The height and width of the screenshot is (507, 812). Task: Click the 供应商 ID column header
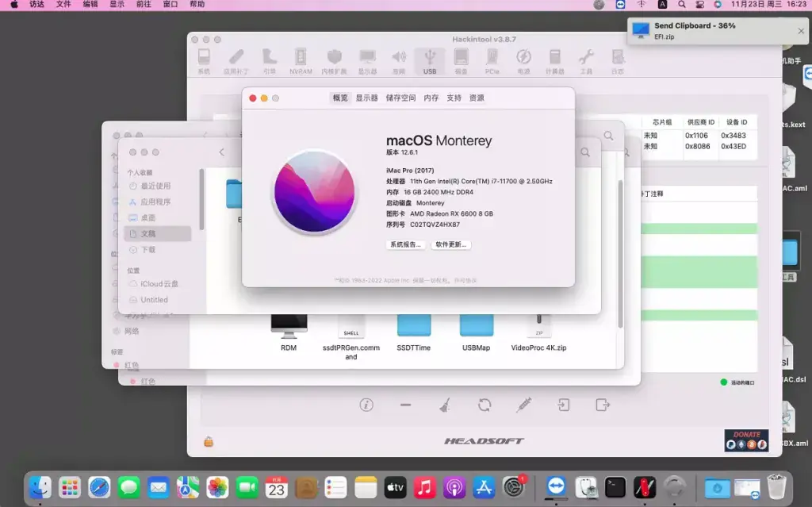point(701,122)
